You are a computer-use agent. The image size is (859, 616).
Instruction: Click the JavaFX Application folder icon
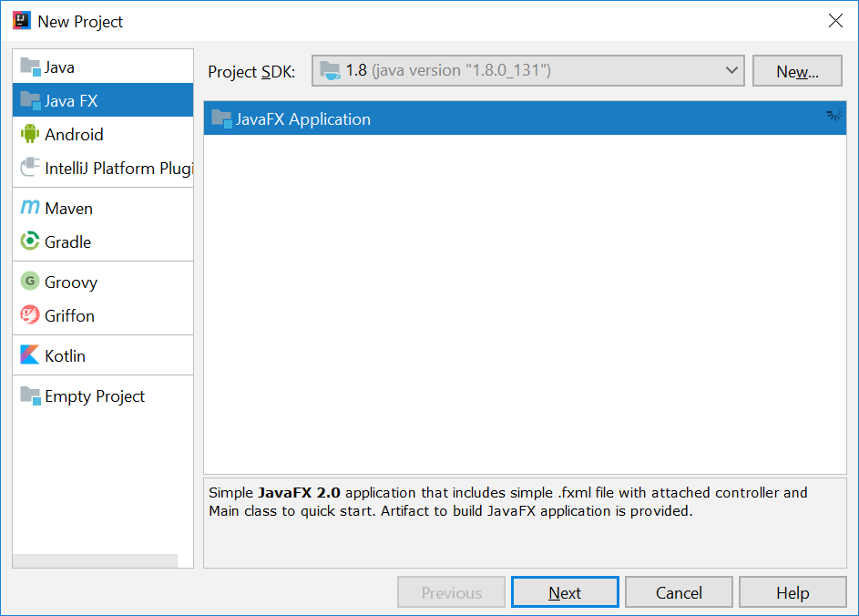point(221,118)
